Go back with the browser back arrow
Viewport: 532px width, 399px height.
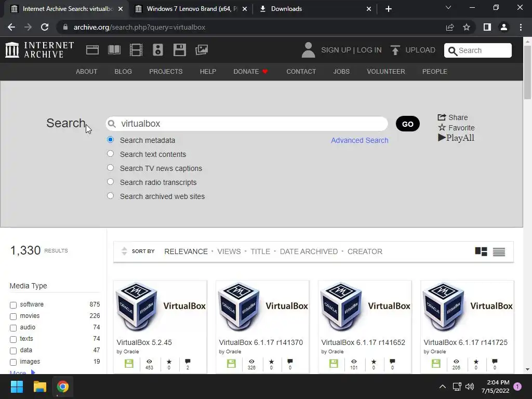point(11,27)
